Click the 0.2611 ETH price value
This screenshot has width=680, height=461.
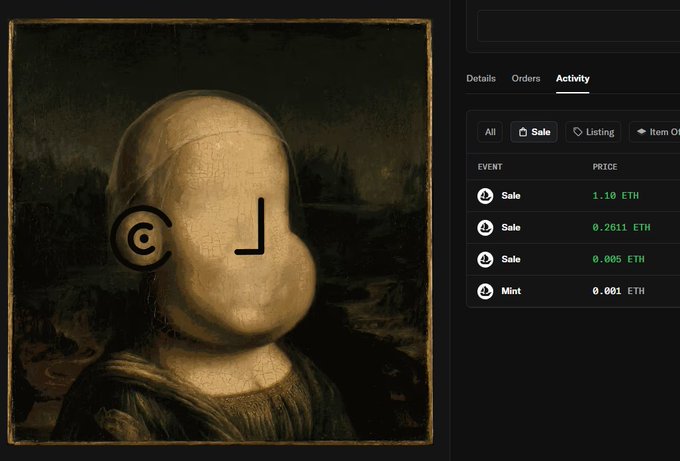pos(621,227)
